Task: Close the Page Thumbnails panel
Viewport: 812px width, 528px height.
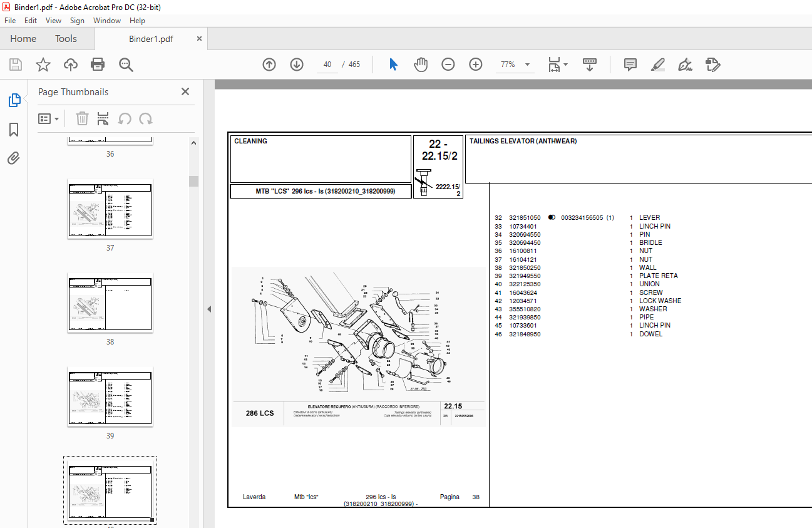Action: coord(185,91)
